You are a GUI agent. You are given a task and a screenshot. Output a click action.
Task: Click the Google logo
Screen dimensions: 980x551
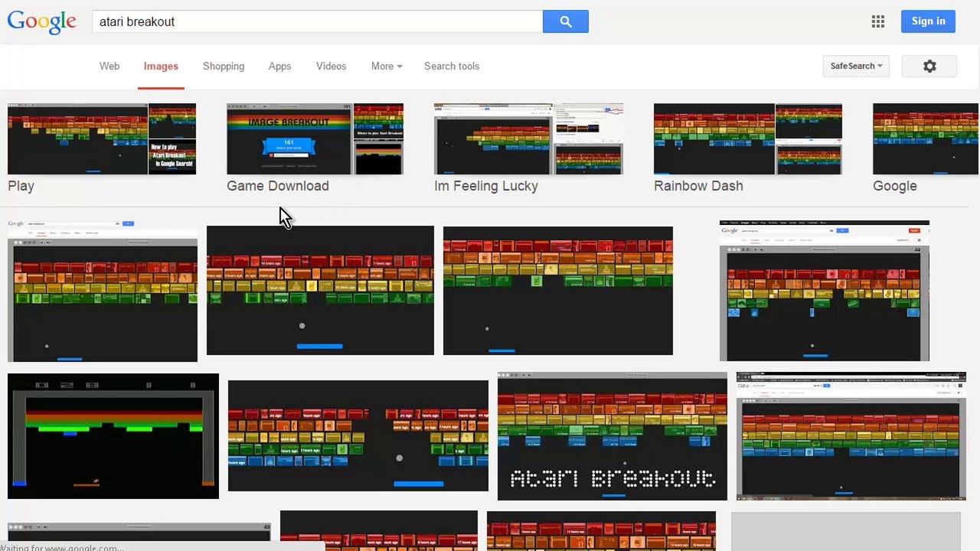pyautogui.click(x=41, y=22)
